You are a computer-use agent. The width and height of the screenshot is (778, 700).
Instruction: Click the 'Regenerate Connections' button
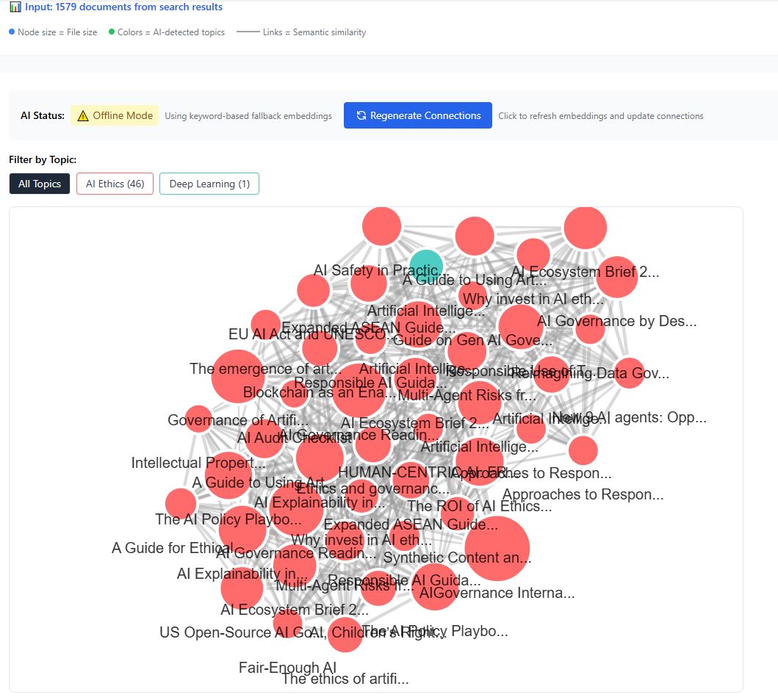tap(417, 115)
